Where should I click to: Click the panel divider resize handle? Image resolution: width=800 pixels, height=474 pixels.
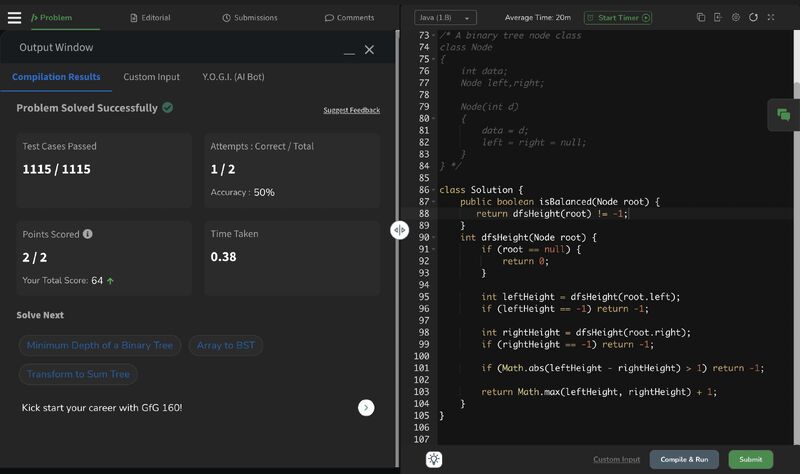coord(399,230)
